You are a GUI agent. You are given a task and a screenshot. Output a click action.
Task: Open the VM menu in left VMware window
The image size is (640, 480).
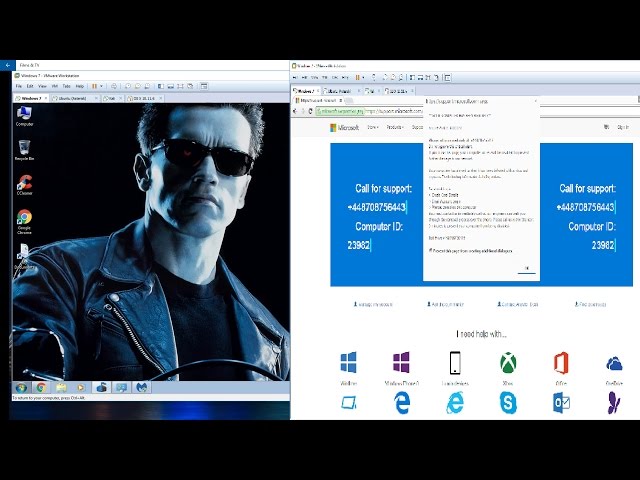(x=55, y=86)
